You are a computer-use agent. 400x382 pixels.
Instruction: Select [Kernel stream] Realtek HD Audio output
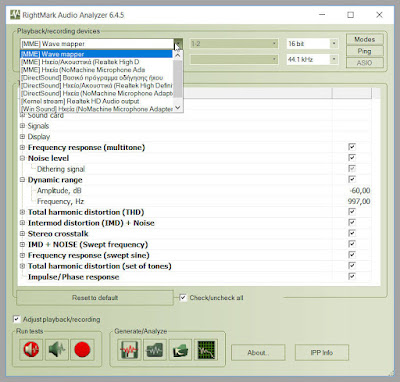[96, 101]
